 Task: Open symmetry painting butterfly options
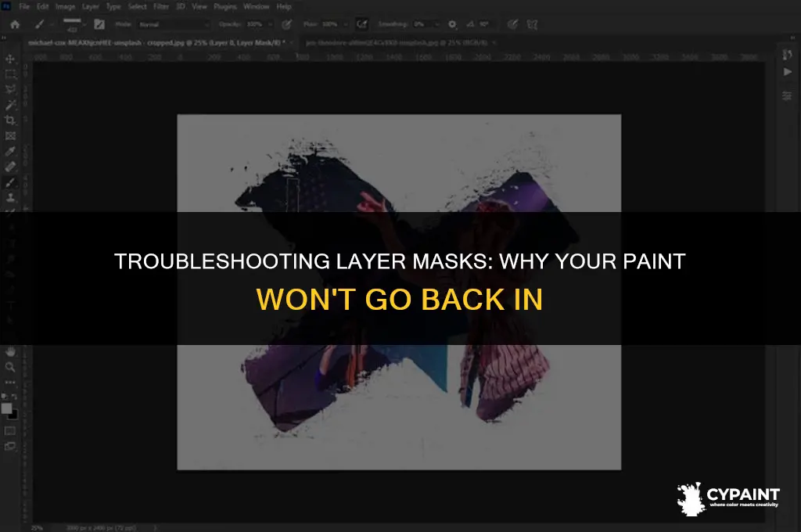[x=532, y=24]
